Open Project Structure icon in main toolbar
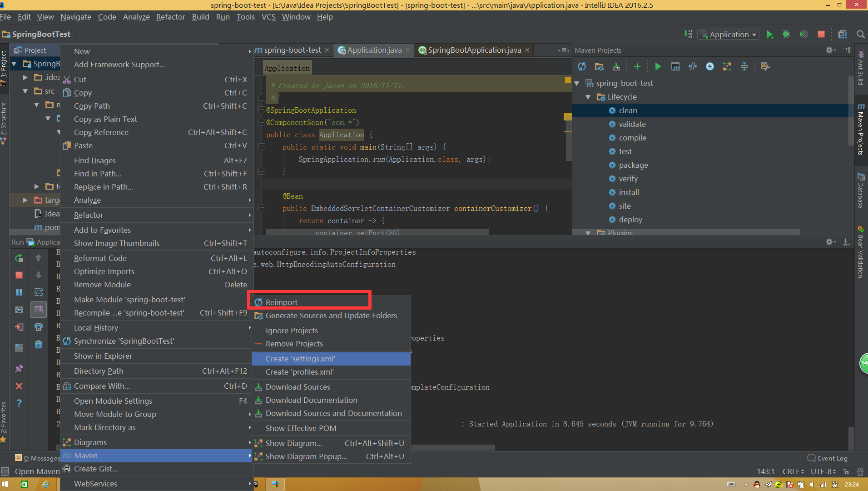This screenshot has height=491, width=868. click(843, 35)
